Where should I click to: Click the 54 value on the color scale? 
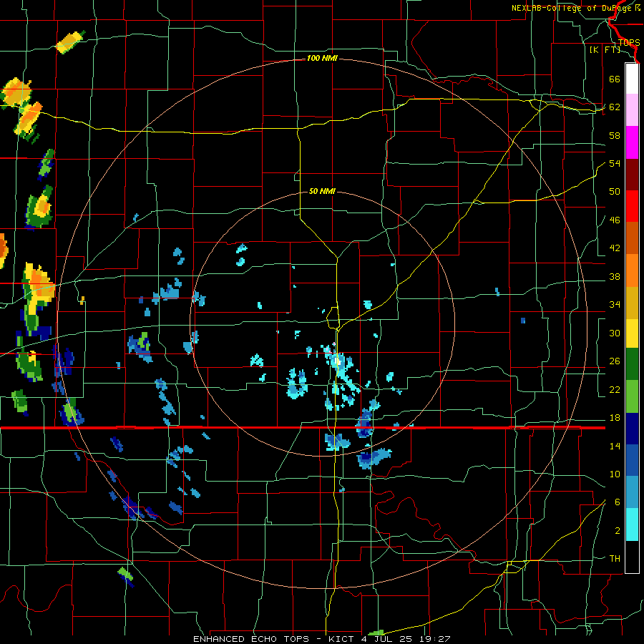[615, 163]
